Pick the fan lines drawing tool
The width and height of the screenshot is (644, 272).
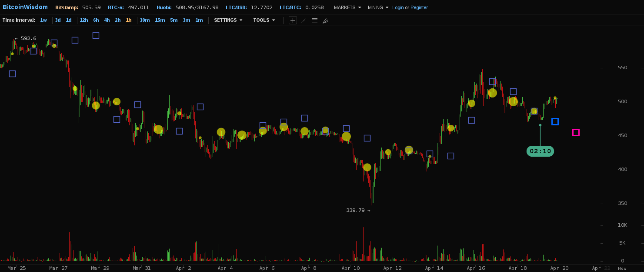point(325,20)
